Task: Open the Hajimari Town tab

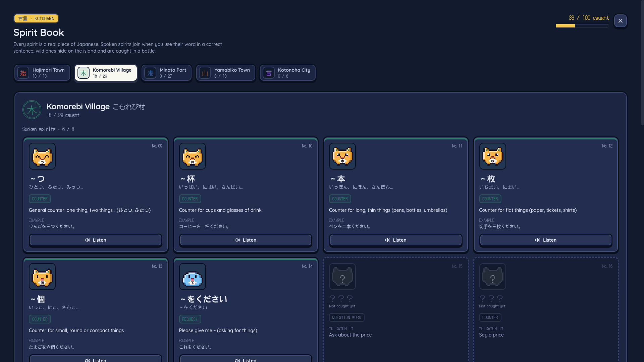Action: 42,73
